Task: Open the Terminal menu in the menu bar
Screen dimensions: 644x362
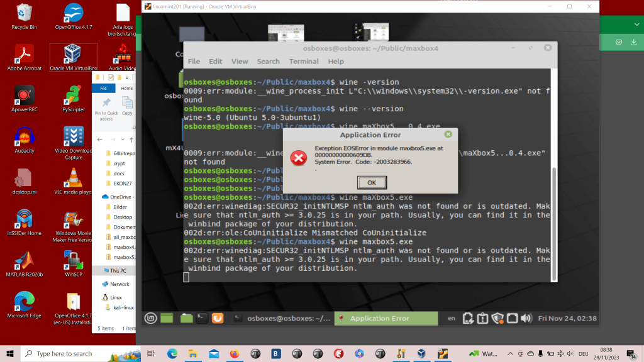Action: tap(304, 62)
